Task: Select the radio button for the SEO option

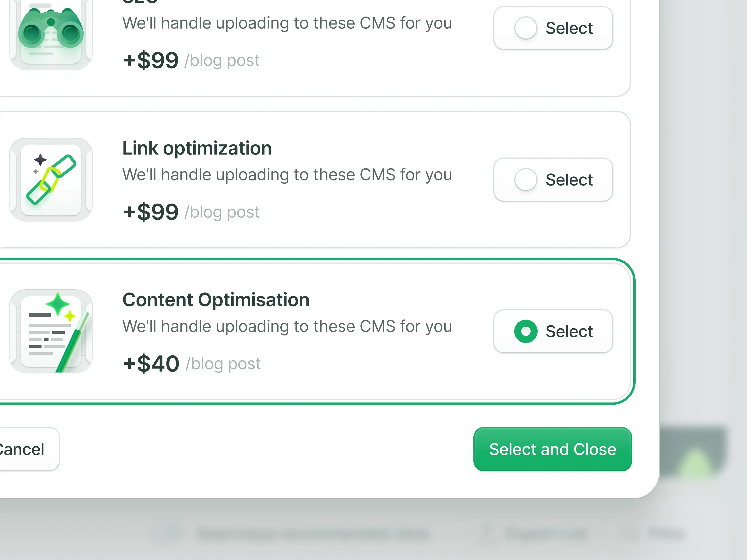Action: point(525,28)
